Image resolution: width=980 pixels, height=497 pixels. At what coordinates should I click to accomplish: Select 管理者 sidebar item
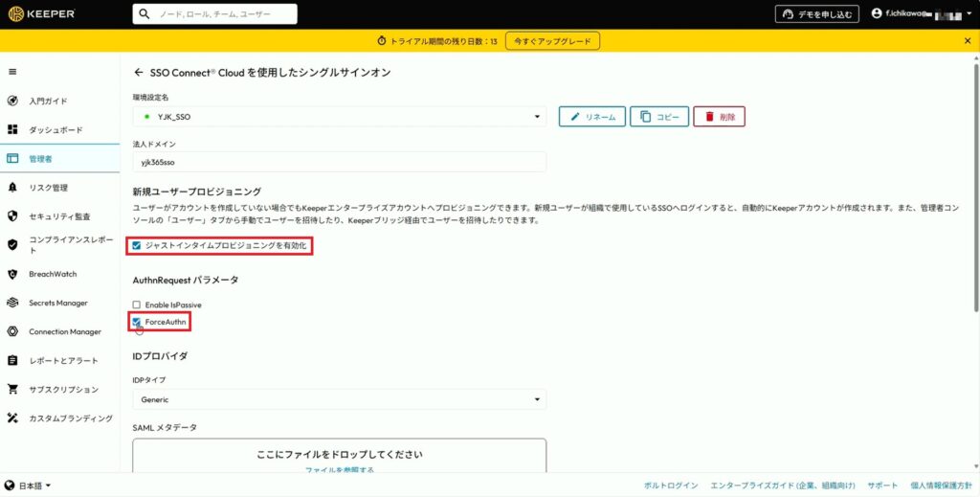click(x=59, y=158)
